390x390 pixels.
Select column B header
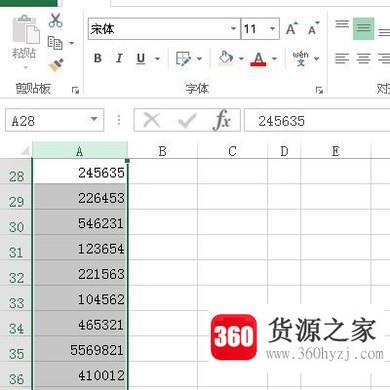pos(162,151)
